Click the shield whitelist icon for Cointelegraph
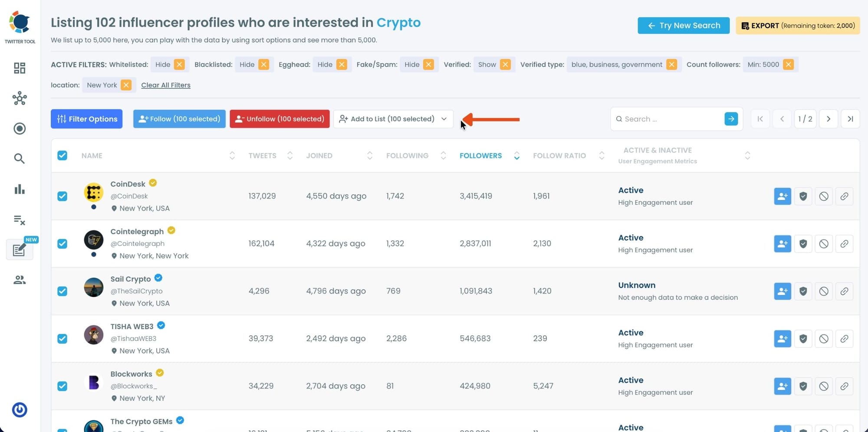 (803, 244)
